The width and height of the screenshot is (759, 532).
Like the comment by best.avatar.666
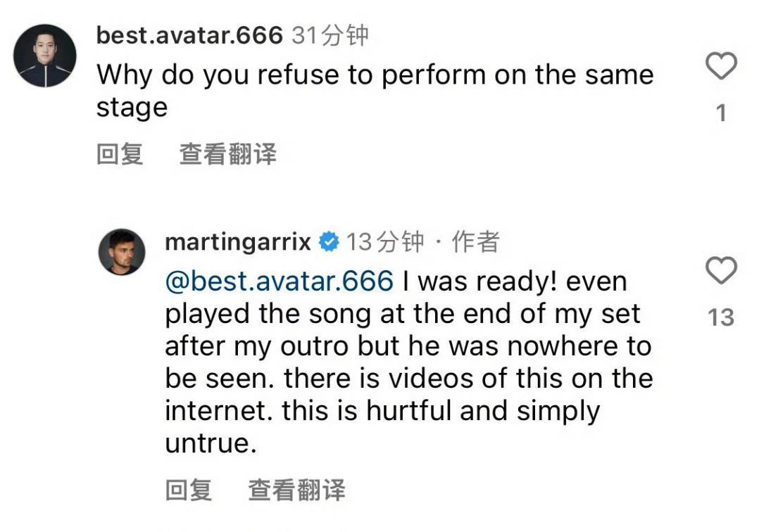pos(720,68)
